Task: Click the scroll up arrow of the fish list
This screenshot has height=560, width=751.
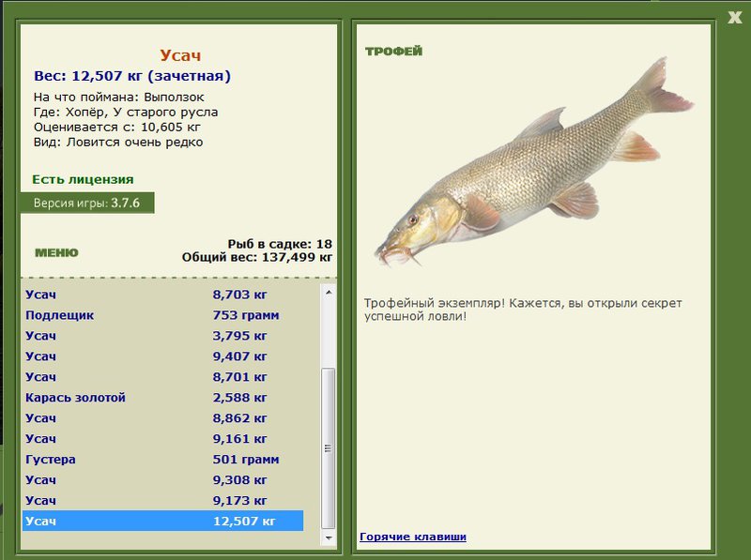Action: tap(329, 292)
